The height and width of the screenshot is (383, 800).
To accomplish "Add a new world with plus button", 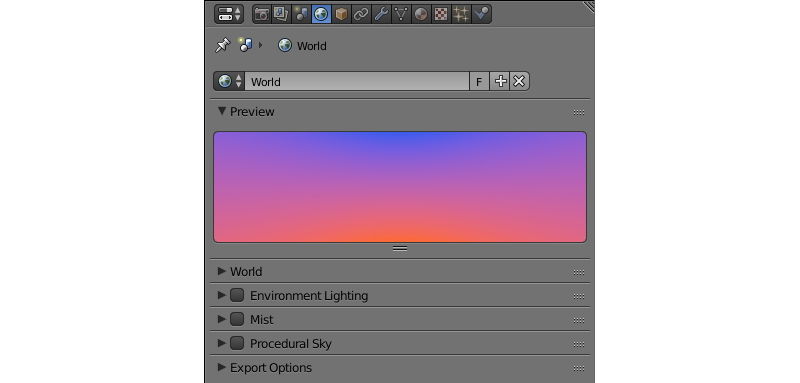I will 500,82.
